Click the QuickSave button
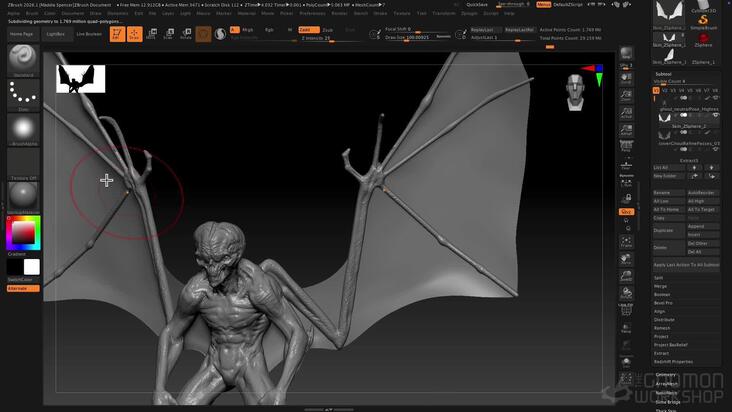This screenshot has width=732, height=412. (477, 5)
